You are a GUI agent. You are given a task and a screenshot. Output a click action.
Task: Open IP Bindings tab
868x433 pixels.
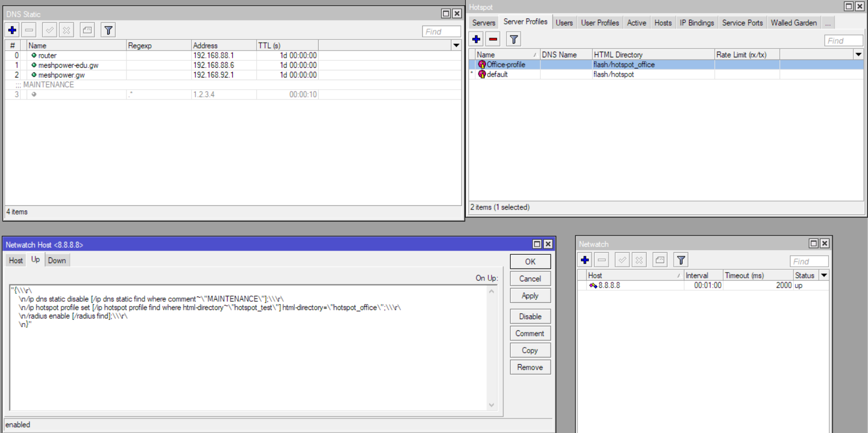click(x=697, y=23)
